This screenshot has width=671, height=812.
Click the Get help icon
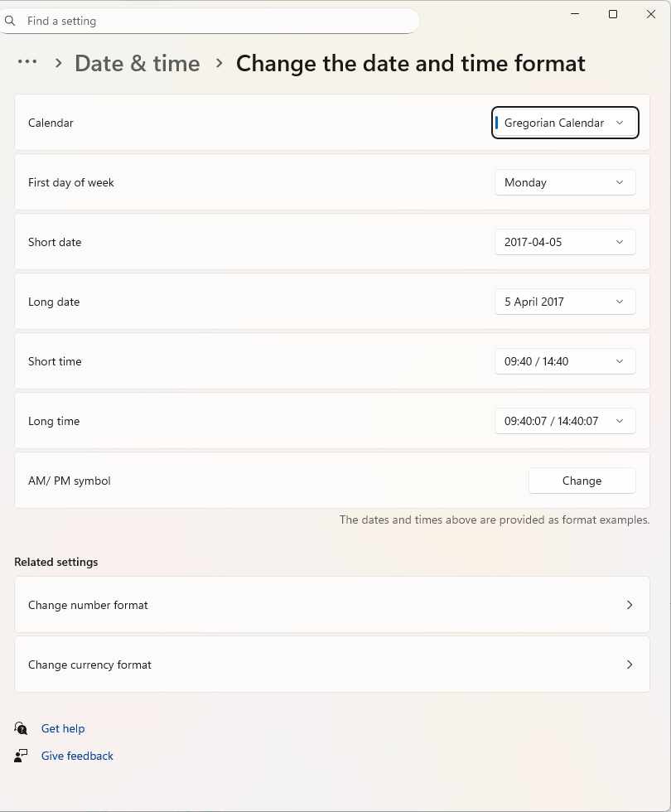coord(22,728)
